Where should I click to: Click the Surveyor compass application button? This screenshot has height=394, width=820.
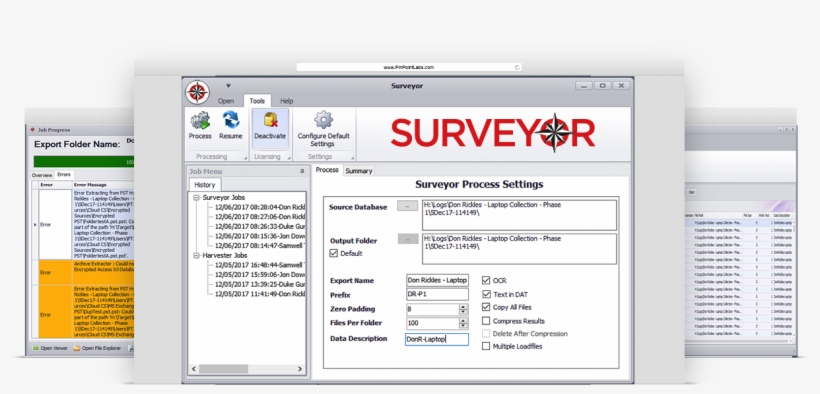pyautogui.click(x=197, y=92)
